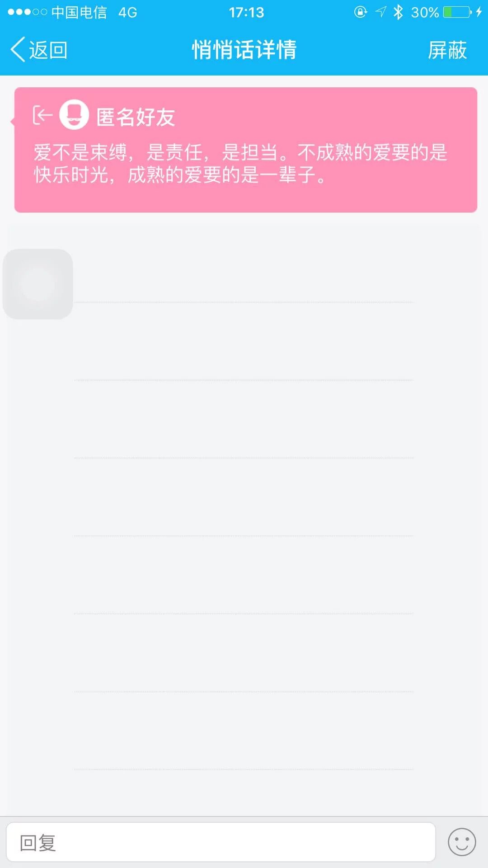Viewport: 488px width, 868px height.
Task: Tap the 4G network indicator
Action: pos(127,12)
